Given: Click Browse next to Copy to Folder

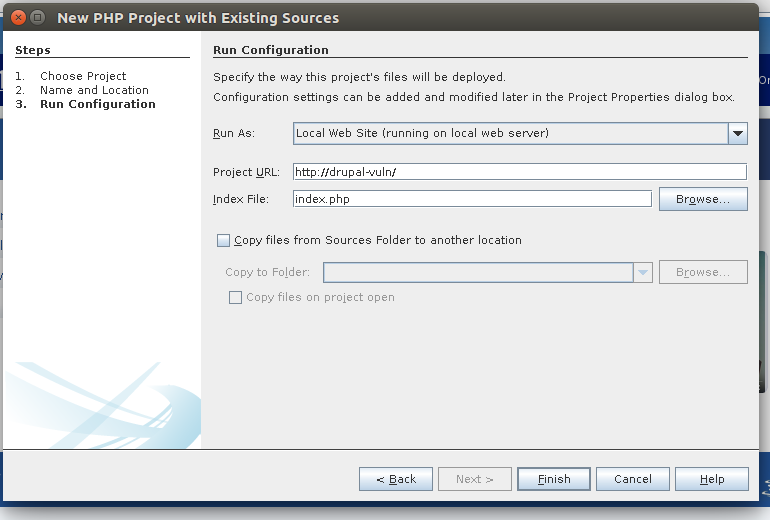Looking at the screenshot, I should coord(703,272).
